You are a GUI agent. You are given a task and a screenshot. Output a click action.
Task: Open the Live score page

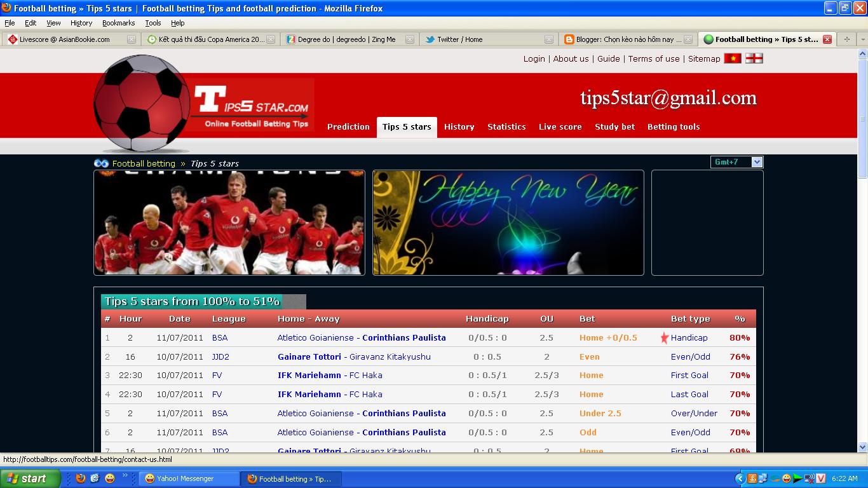pos(560,127)
